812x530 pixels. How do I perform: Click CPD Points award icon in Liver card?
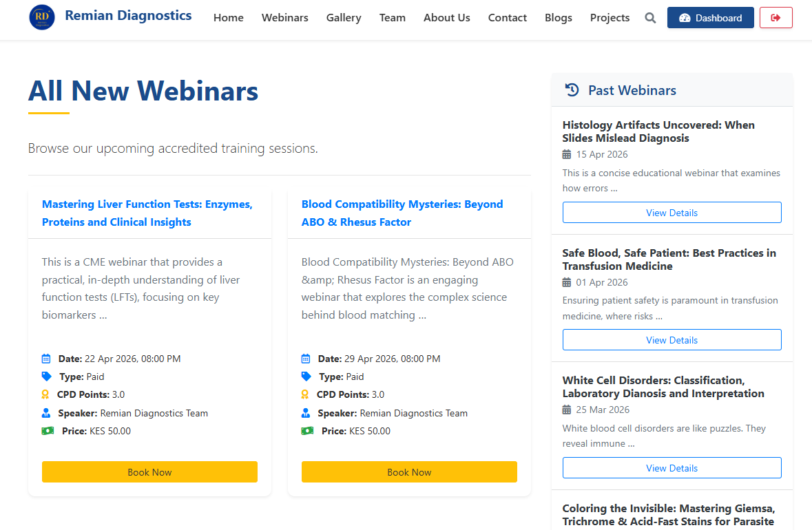click(x=45, y=394)
